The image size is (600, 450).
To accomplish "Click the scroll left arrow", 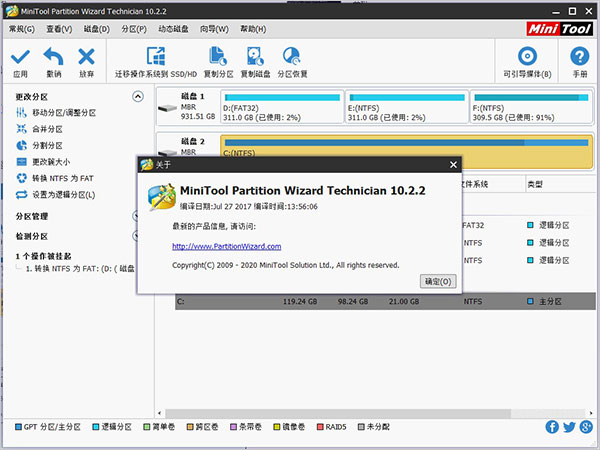I will (160, 413).
